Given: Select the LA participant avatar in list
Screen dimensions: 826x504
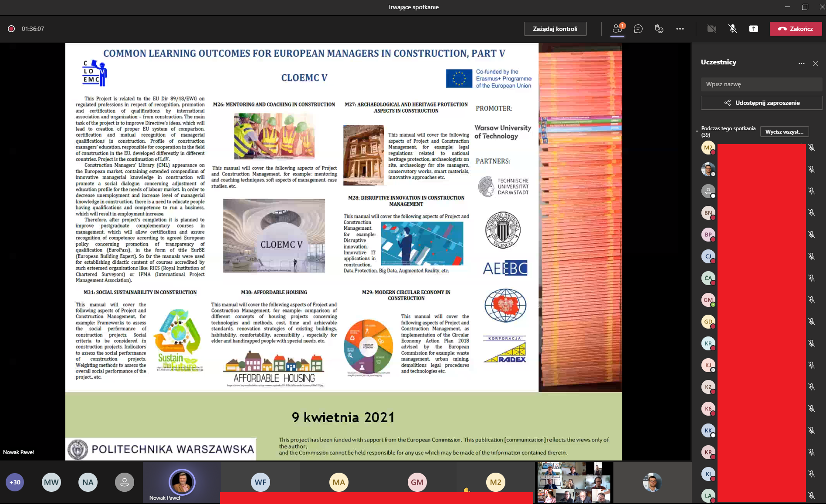Looking at the screenshot, I should click(708, 496).
